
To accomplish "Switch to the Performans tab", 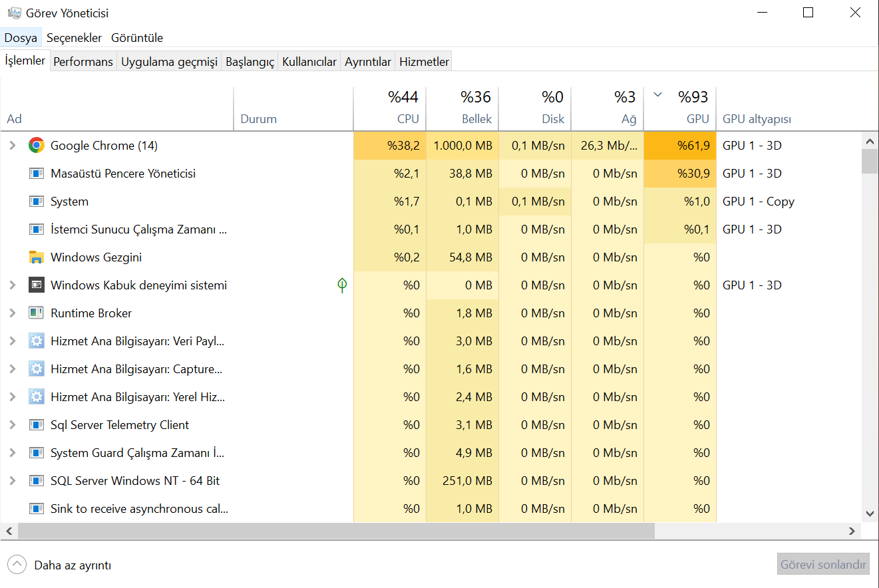I will pyautogui.click(x=83, y=62).
